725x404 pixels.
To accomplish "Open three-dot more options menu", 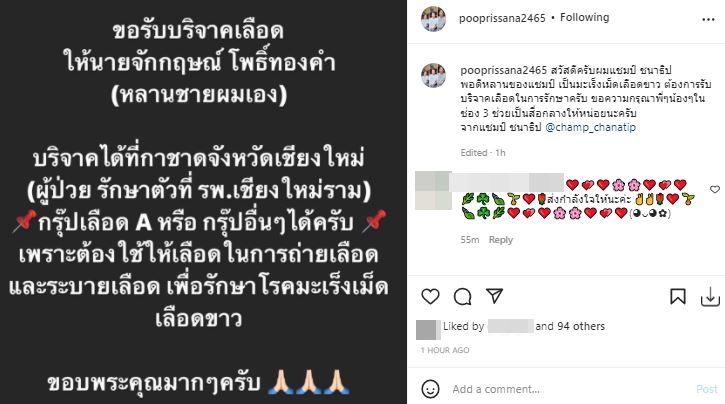I will (x=708, y=19).
